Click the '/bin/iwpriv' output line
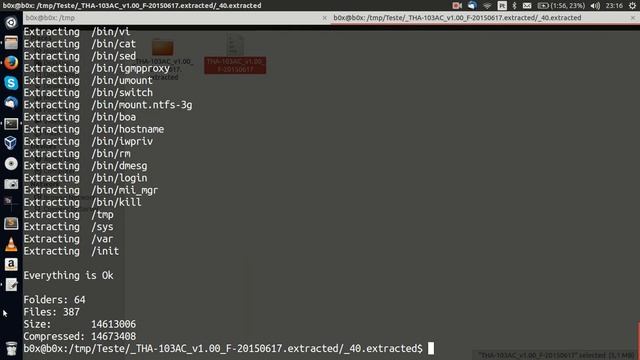This screenshot has height=360, width=640. (x=88, y=142)
